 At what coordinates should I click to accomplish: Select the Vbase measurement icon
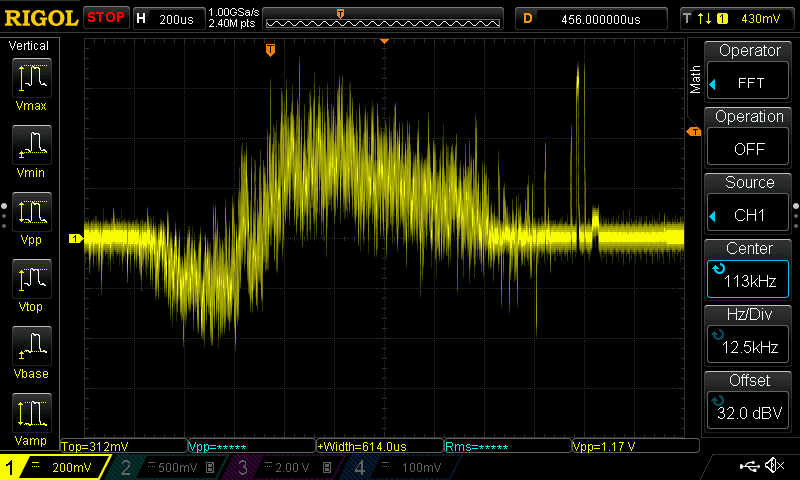[x=32, y=346]
